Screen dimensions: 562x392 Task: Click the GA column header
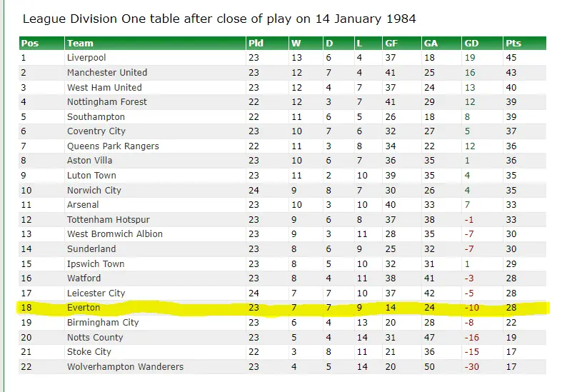click(x=431, y=44)
